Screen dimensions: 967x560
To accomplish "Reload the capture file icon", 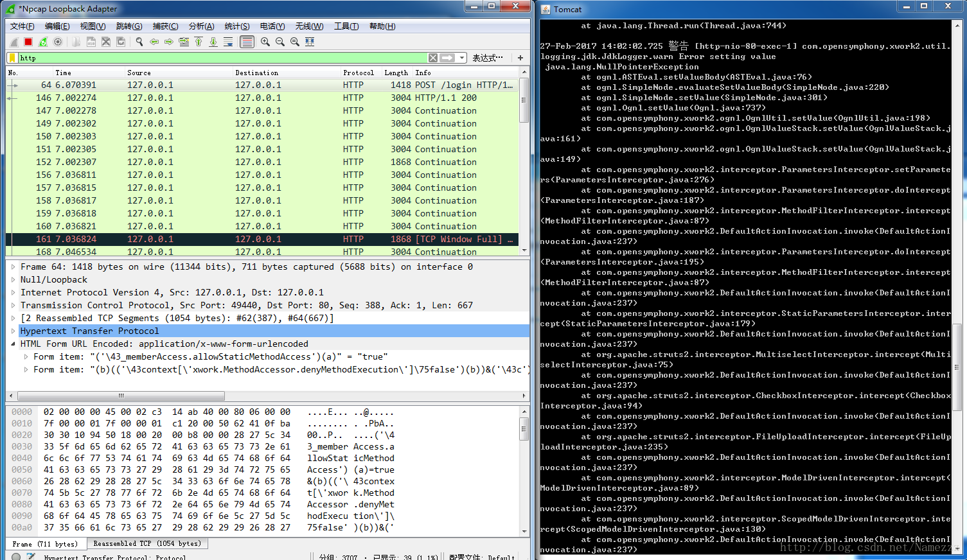I will pyautogui.click(x=121, y=42).
